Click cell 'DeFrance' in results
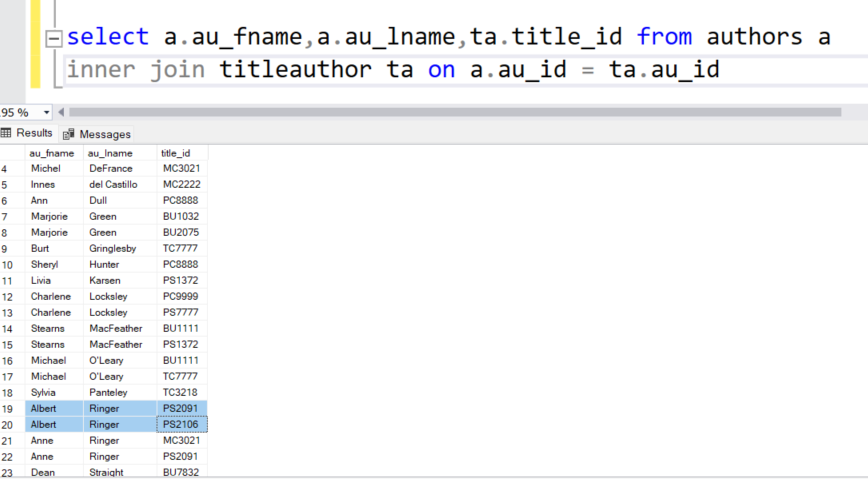 point(120,168)
